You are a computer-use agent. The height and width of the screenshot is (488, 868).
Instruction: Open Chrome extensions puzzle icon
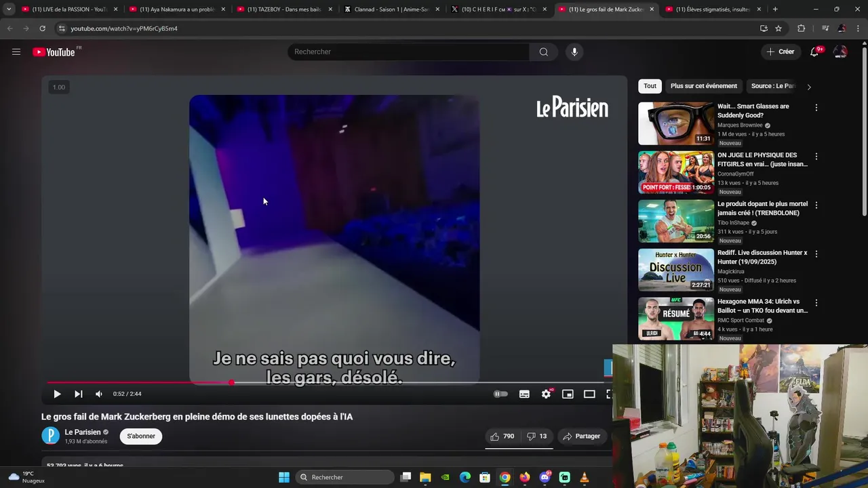[x=801, y=28]
